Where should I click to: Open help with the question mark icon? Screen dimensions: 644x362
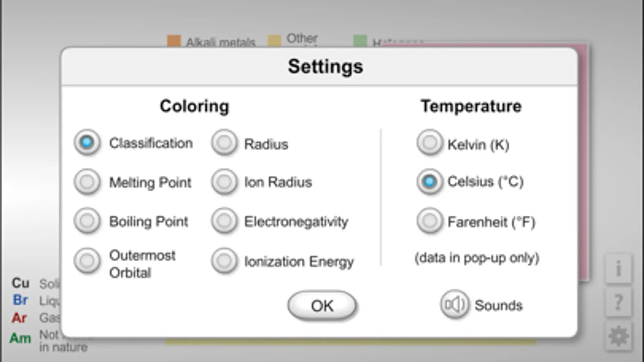point(618,302)
